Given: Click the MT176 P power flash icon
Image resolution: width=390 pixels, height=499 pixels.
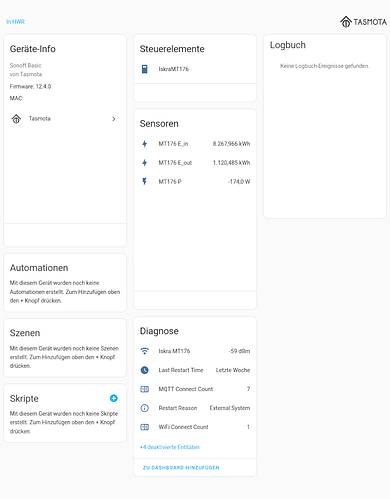Looking at the screenshot, I should pos(145,181).
